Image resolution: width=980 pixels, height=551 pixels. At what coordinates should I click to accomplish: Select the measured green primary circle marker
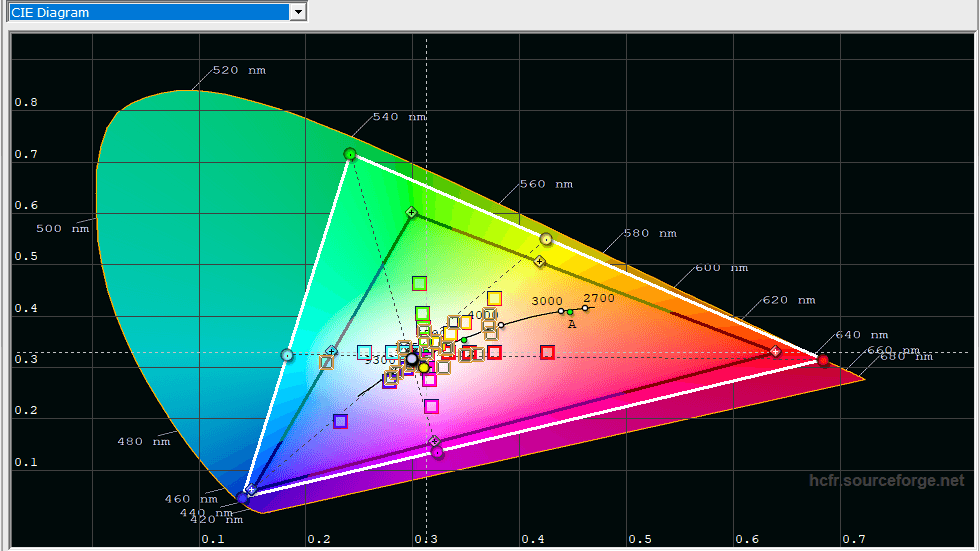click(350, 154)
